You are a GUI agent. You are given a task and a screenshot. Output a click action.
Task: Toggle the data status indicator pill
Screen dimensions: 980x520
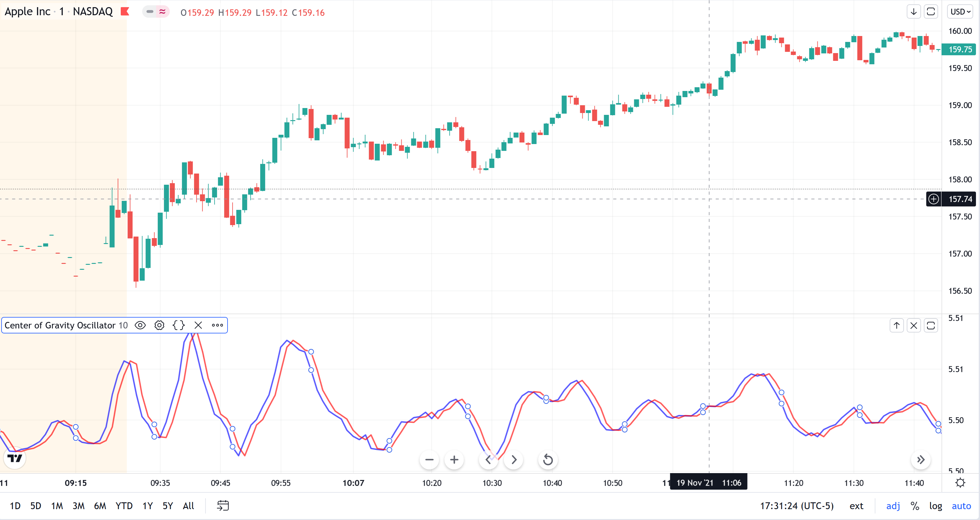coord(156,12)
